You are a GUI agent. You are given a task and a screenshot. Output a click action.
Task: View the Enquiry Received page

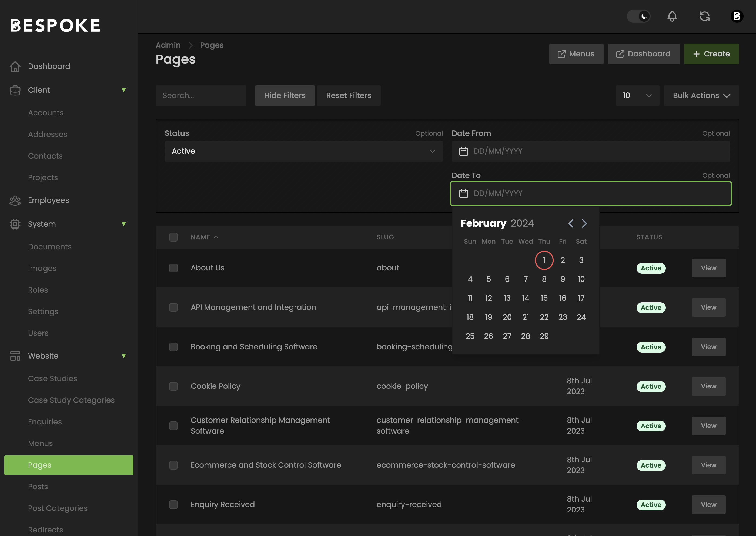[708, 505]
